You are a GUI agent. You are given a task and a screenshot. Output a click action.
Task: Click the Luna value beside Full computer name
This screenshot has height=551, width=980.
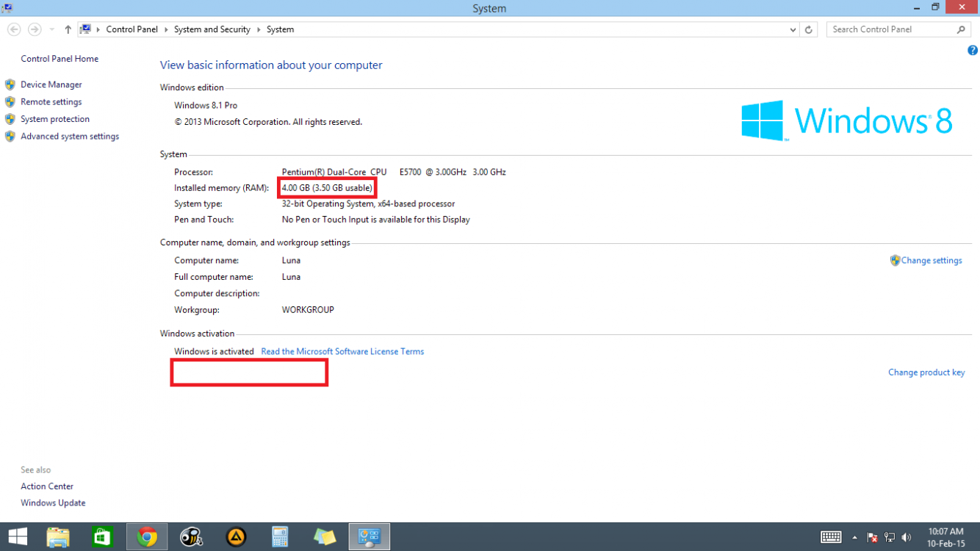pyautogui.click(x=291, y=277)
